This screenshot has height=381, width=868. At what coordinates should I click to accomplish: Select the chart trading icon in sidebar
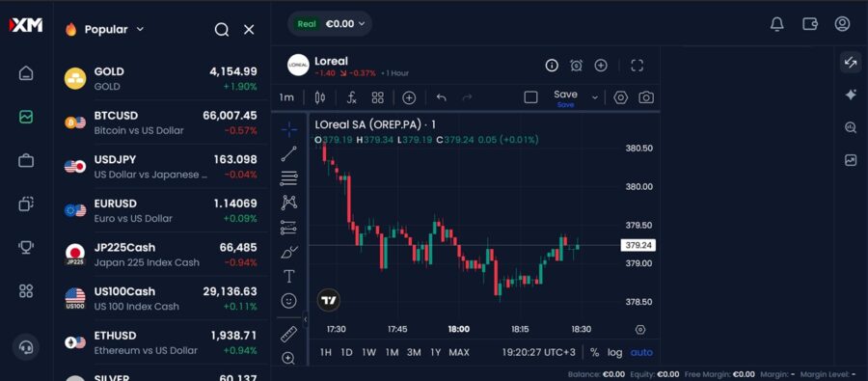click(26, 117)
